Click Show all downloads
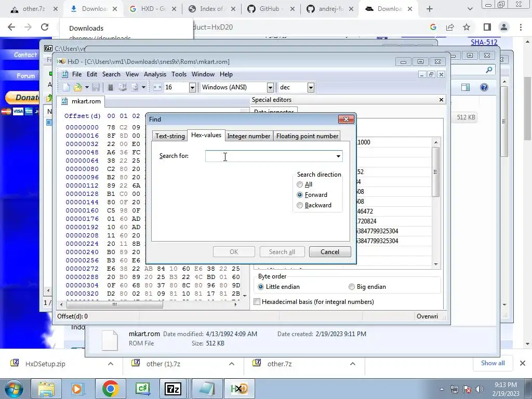The width and height of the screenshot is (532, 399). click(493, 363)
